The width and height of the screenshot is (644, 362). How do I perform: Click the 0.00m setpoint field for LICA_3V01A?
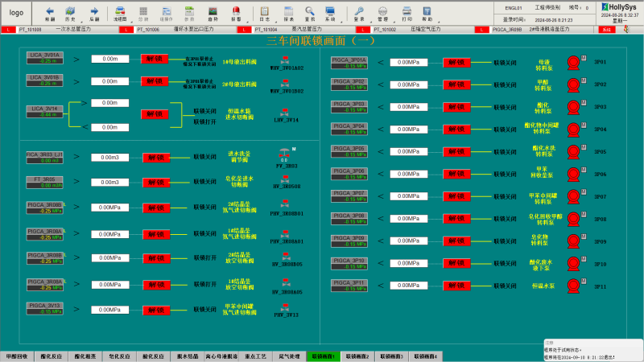coord(110,59)
